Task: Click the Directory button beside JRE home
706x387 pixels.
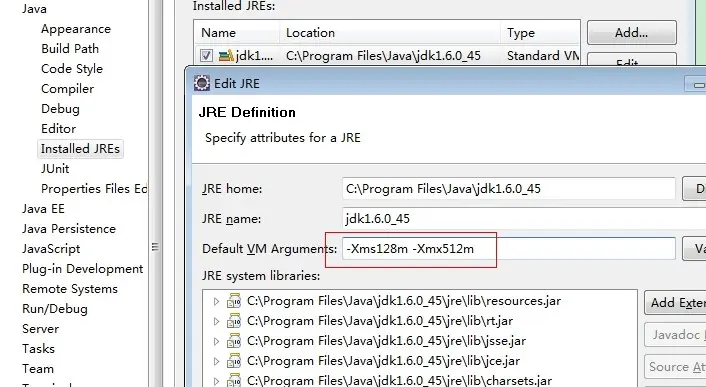Action: click(x=694, y=189)
